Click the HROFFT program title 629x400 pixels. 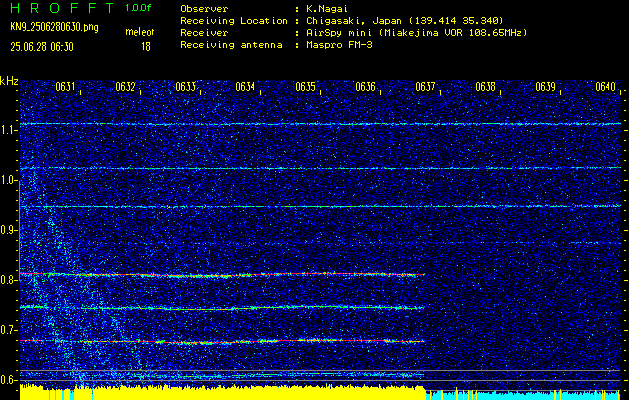tap(63, 8)
